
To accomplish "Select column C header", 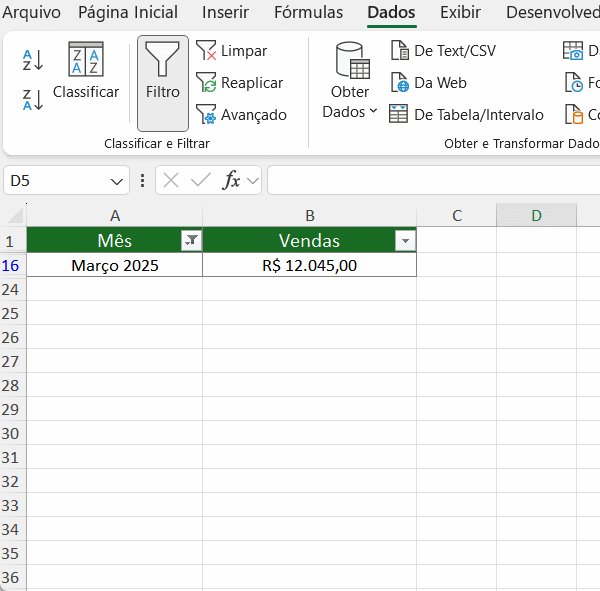I will point(457,216).
